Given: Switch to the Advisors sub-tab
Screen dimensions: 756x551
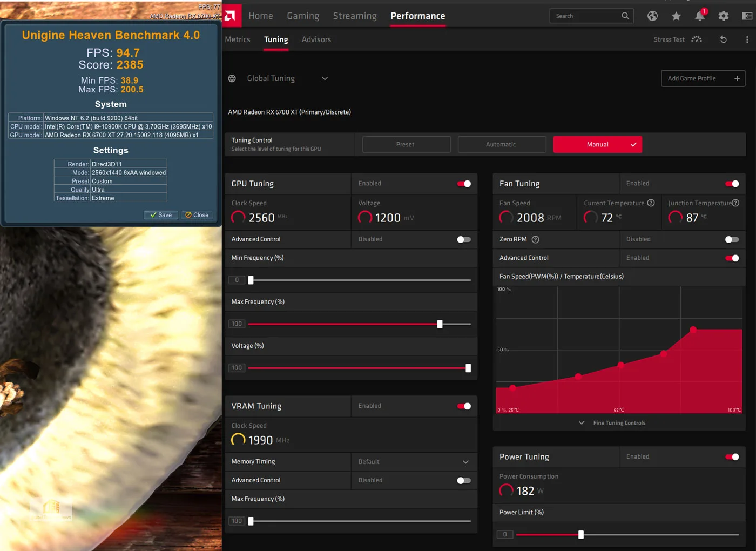Looking at the screenshot, I should [x=316, y=39].
